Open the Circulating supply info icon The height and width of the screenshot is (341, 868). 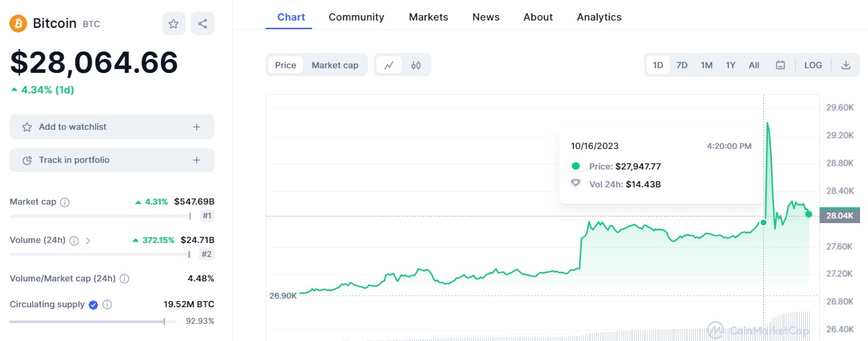coord(107,305)
